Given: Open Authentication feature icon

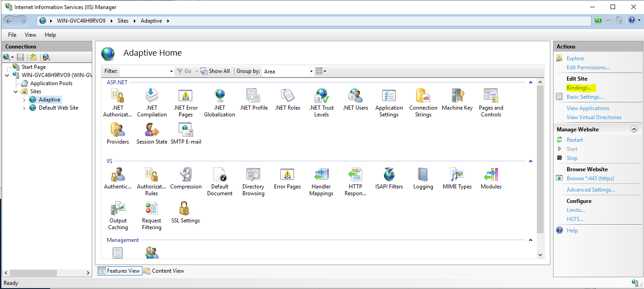Looking at the screenshot, I should [118, 174].
